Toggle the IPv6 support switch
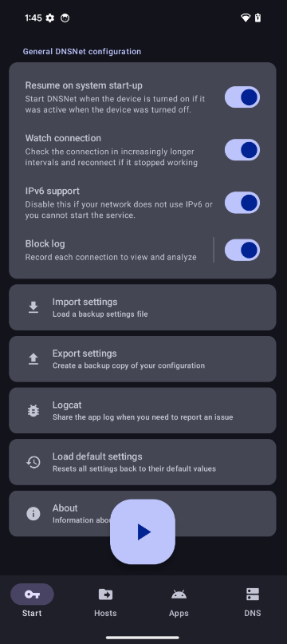The width and height of the screenshot is (287, 644). 242,203
